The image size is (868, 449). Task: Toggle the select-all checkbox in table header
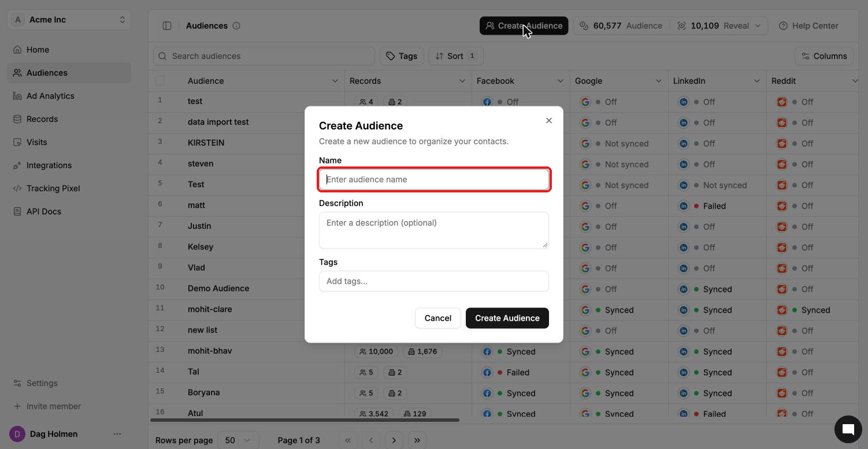160,81
